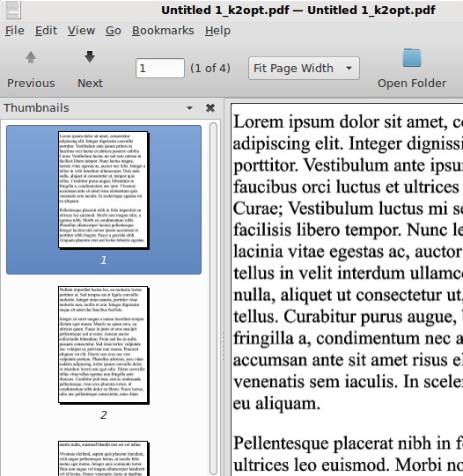
Task: Open the Go menu
Action: [x=114, y=31]
